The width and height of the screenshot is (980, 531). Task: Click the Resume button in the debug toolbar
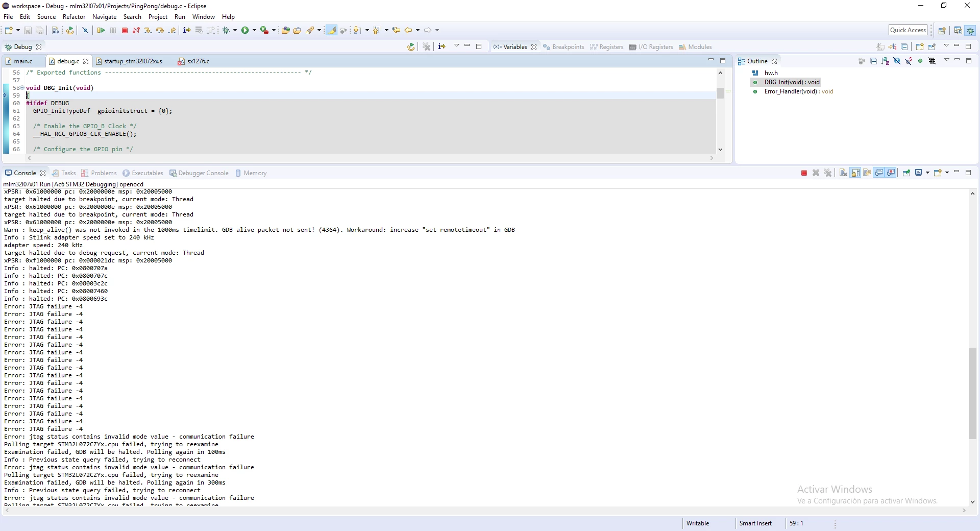coord(101,31)
